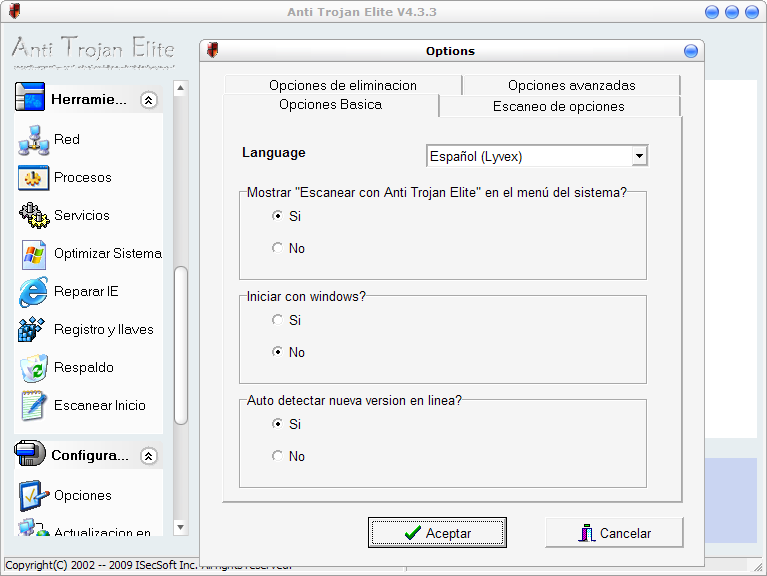This screenshot has width=767, height=576.
Task: Click the Escanear Inicio notepad icon
Action: 33,406
